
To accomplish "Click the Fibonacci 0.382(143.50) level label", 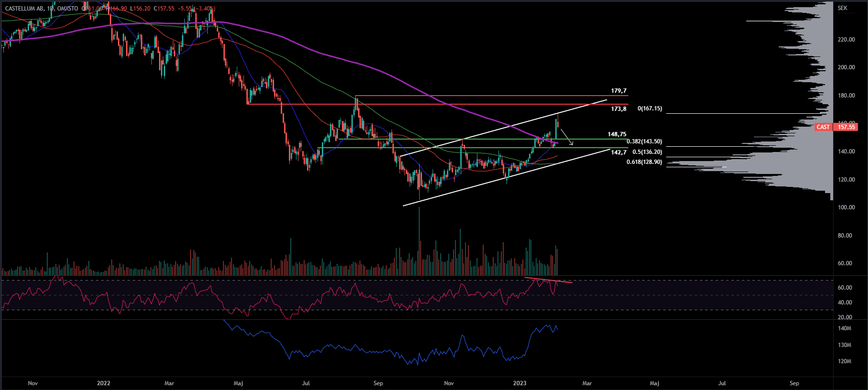I will click(644, 141).
